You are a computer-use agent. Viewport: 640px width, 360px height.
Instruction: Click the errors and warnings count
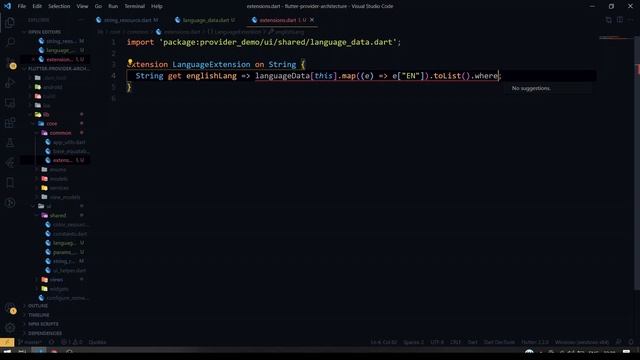tap(71, 342)
